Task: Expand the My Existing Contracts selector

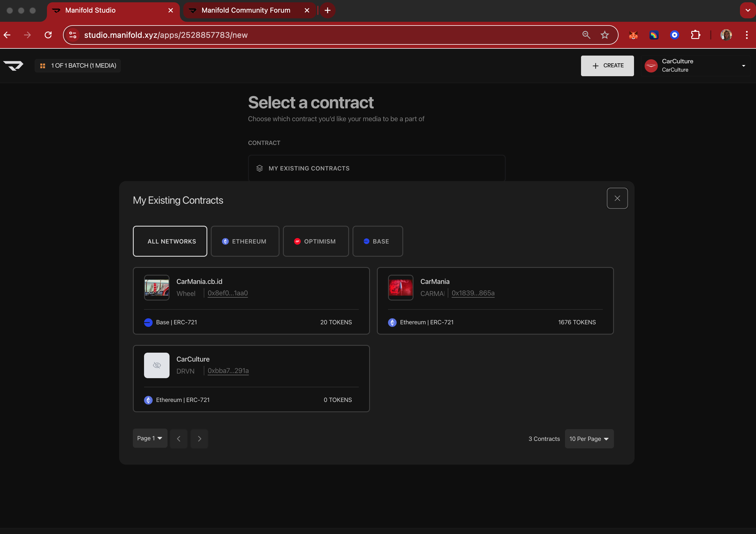Action: coord(376,168)
